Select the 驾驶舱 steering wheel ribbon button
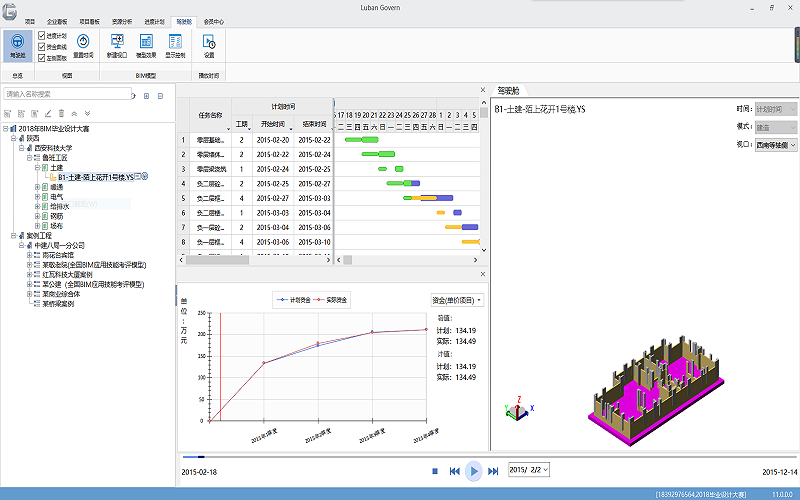The width and height of the screenshot is (800, 500). coord(17,45)
